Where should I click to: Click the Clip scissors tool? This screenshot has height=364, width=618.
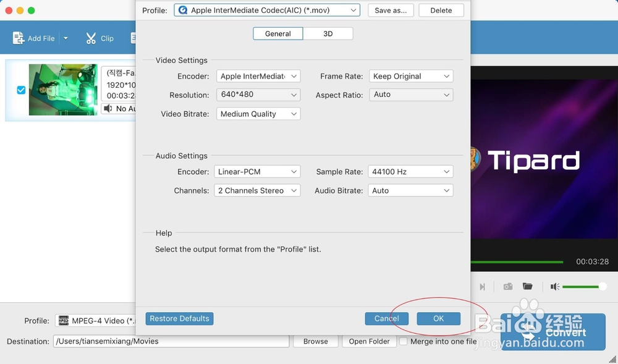tap(99, 38)
